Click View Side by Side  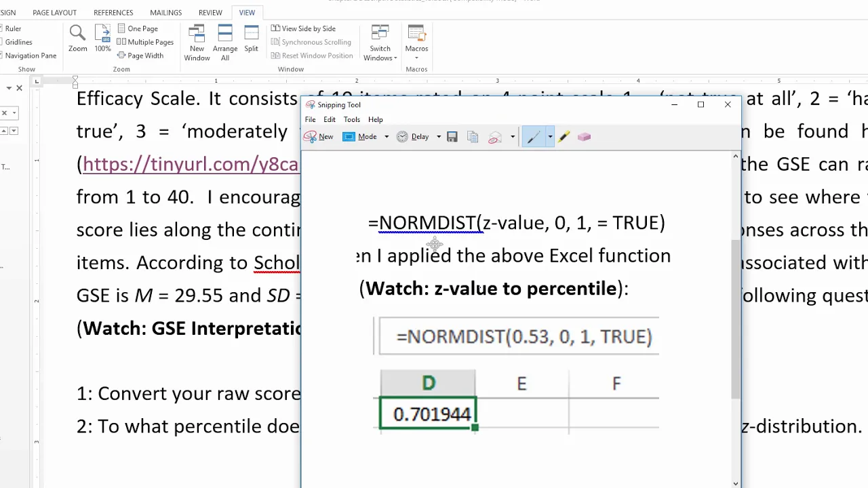(x=303, y=28)
